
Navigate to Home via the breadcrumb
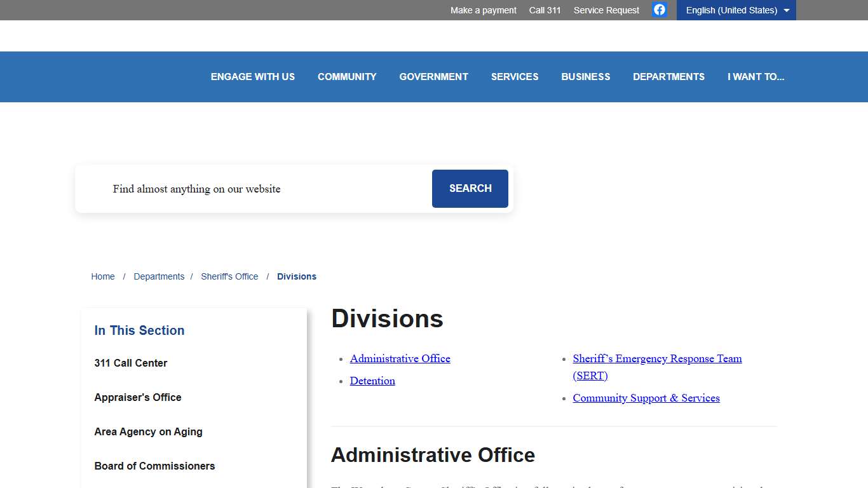[x=103, y=276]
